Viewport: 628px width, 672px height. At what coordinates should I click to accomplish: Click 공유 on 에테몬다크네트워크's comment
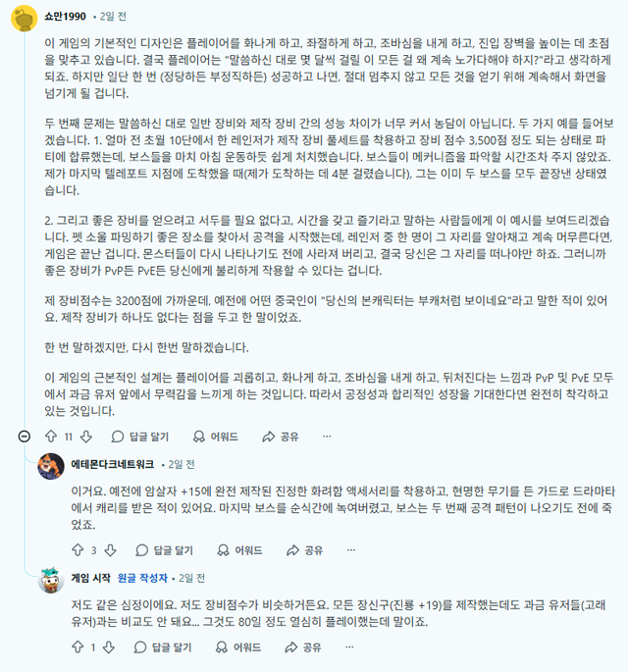coord(303,549)
